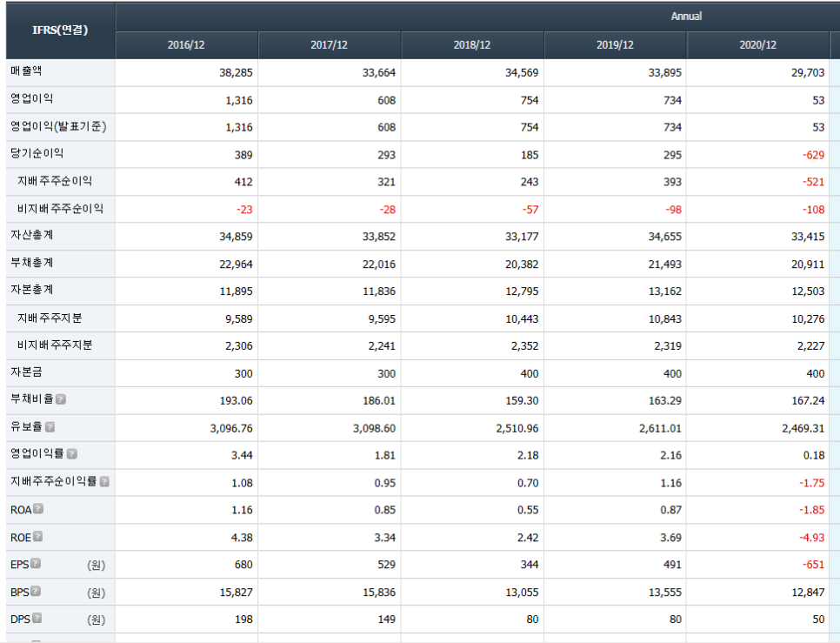Select the 매출액 row label
The height and width of the screenshot is (643, 840).
click(x=26, y=71)
